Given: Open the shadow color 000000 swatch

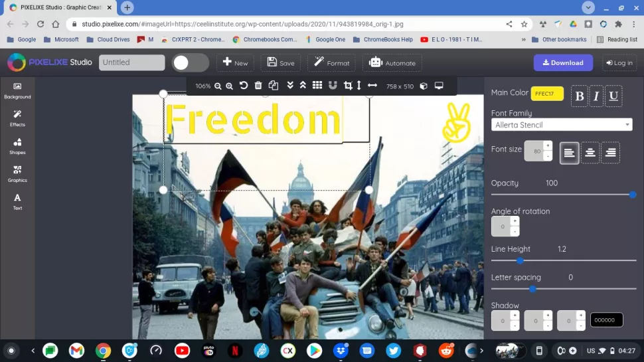Looking at the screenshot, I should (x=606, y=320).
